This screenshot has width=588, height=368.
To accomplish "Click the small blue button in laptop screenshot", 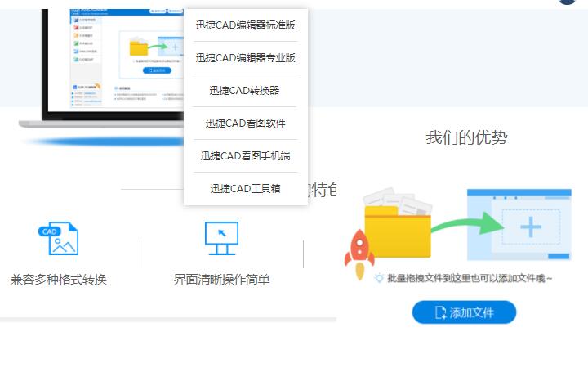I will [x=157, y=70].
